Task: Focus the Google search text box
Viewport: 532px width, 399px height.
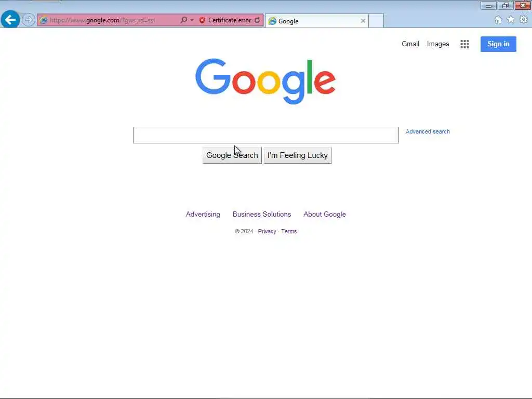Action: [265, 135]
